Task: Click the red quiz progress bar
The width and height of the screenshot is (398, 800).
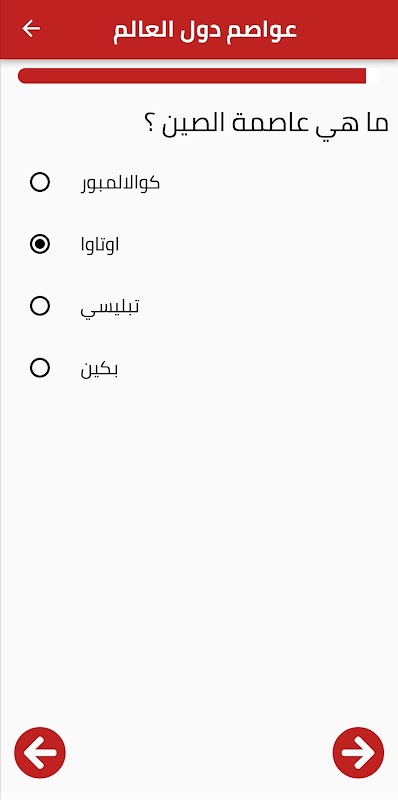Action: (x=192, y=76)
